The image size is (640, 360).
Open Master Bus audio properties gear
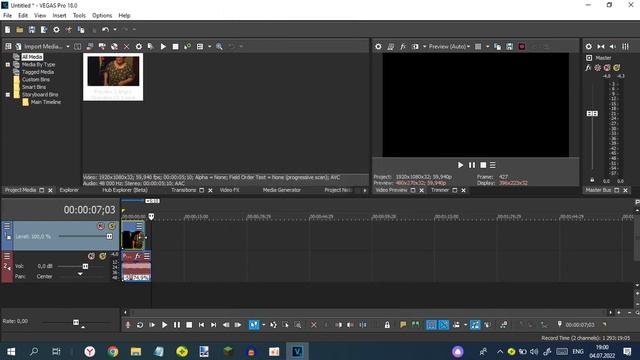pos(589,47)
